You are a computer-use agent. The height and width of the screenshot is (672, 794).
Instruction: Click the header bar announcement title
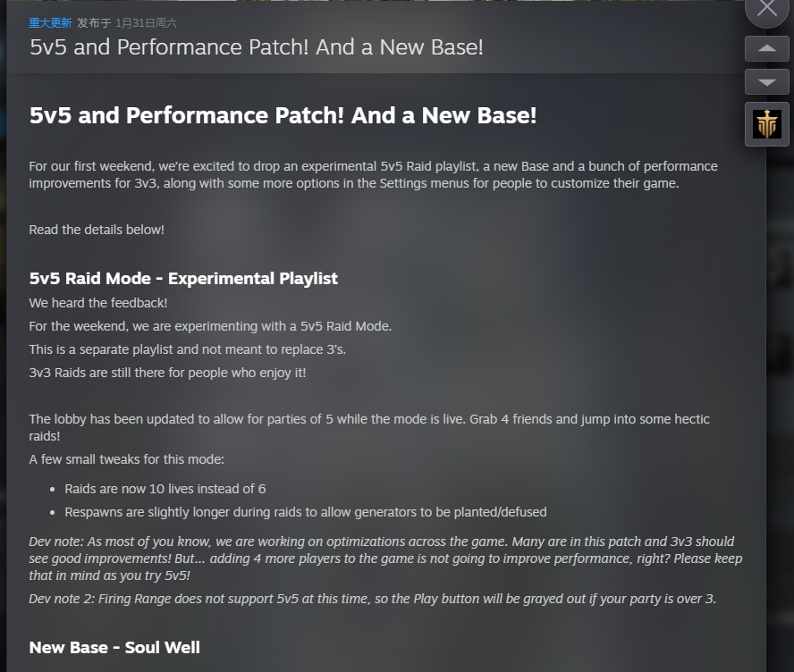click(x=257, y=47)
